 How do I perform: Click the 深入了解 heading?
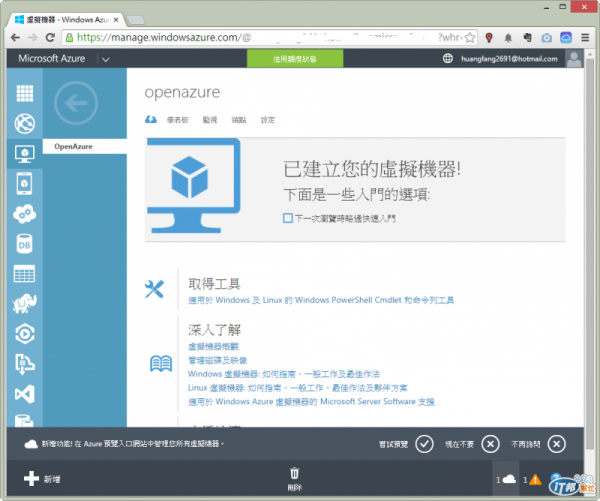coord(214,330)
